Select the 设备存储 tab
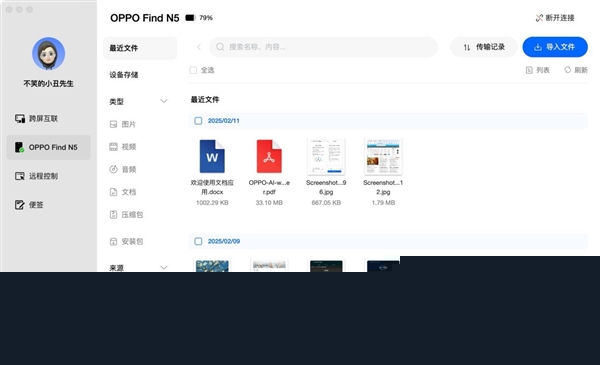600x365 pixels. pos(124,75)
